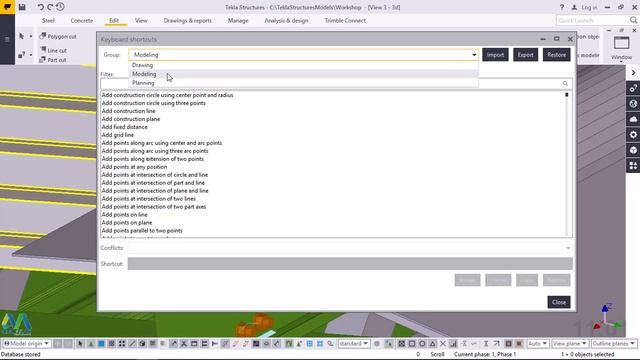The image size is (640, 360).
Task: Open the cloud panel in right sidebar
Action: [633, 119]
